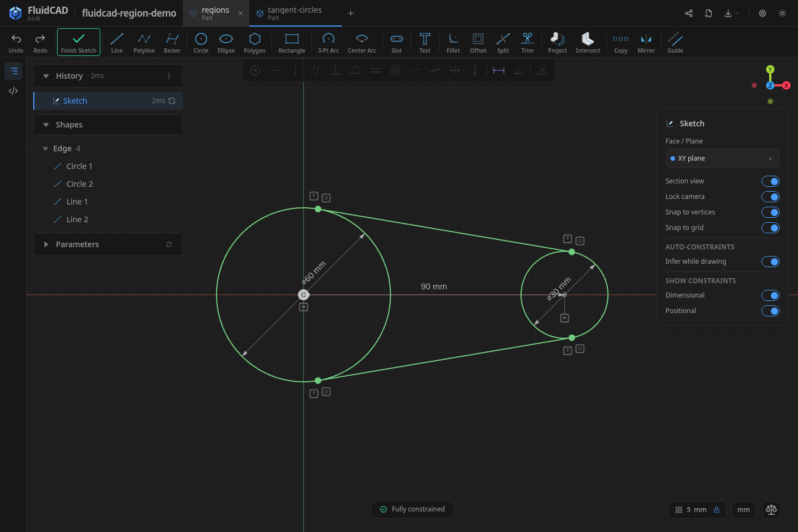This screenshot has height=532, width=798.
Task: Collapse the History panel
Action: coord(46,76)
